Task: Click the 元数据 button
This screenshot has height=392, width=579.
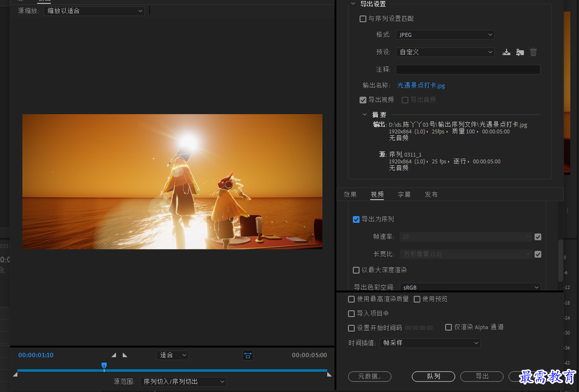Action: coord(370,377)
